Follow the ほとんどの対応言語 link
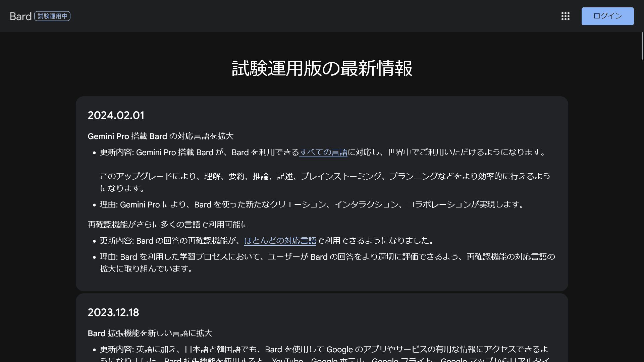 tap(280, 241)
